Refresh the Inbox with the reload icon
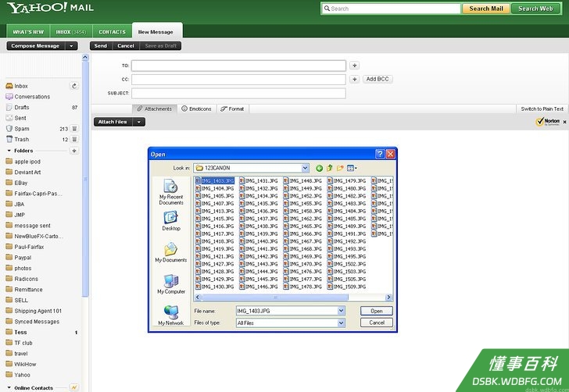Image resolution: width=569 pixels, height=392 pixels. click(74, 86)
